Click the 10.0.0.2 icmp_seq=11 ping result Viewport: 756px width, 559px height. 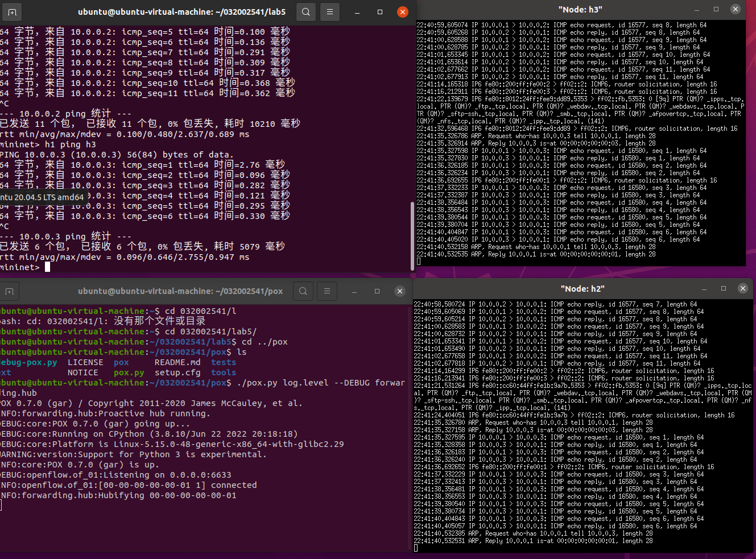(x=147, y=93)
